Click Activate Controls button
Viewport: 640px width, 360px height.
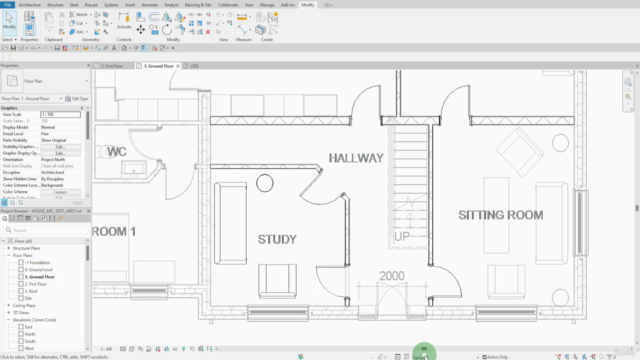[x=124, y=21]
